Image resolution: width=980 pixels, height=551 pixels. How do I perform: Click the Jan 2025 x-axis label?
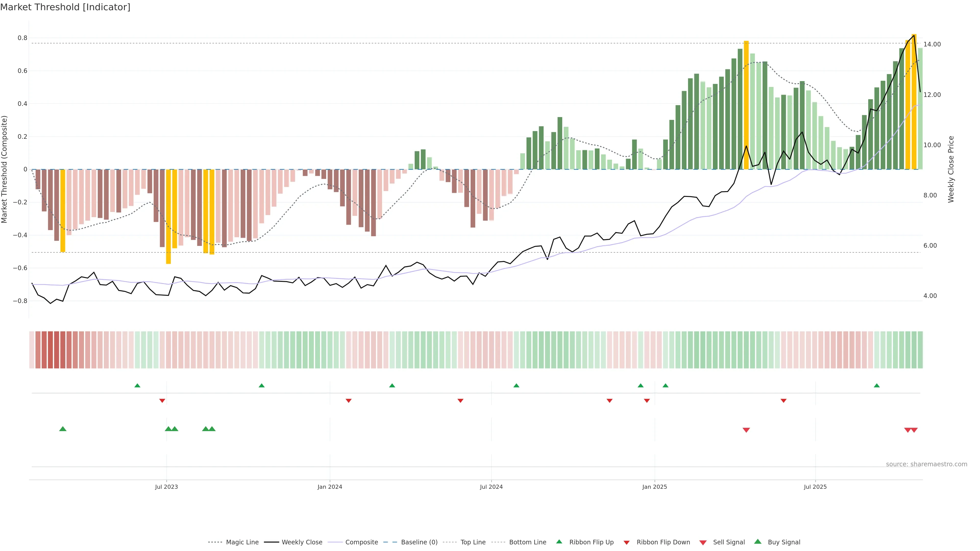(654, 487)
